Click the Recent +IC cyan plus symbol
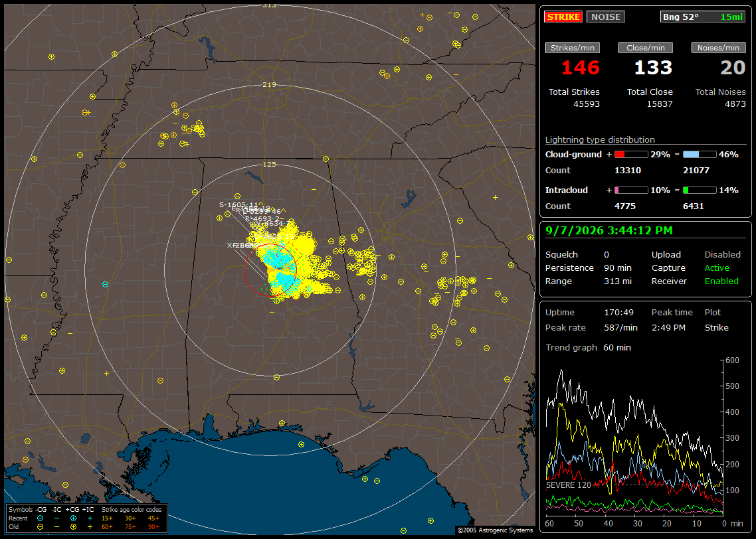Image resolution: width=756 pixels, height=539 pixels. 90,518
